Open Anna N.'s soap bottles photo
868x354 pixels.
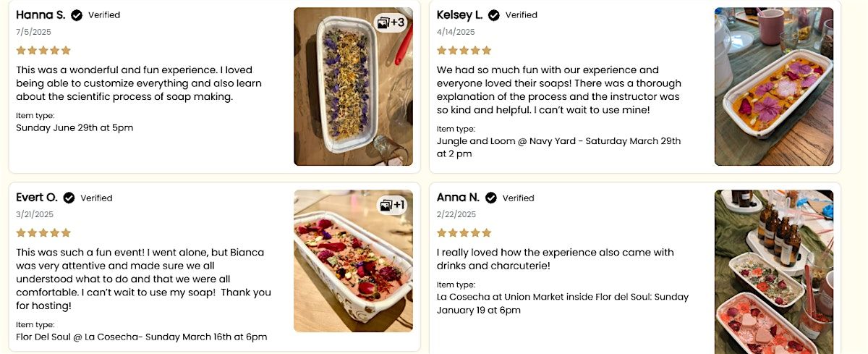click(773, 271)
